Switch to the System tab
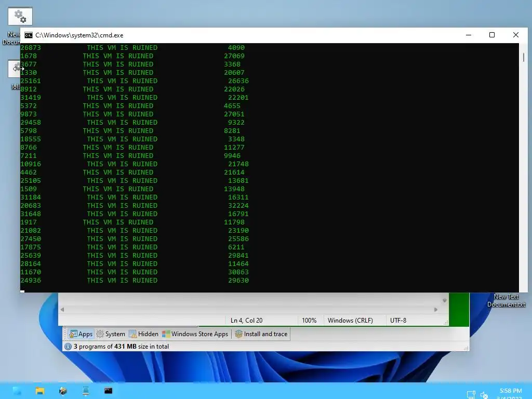 pyautogui.click(x=111, y=334)
